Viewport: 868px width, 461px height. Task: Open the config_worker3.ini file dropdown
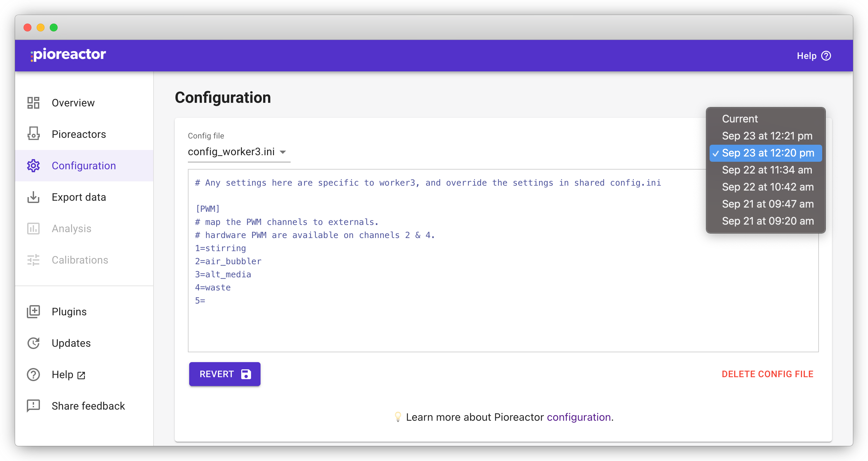(239, 152)
